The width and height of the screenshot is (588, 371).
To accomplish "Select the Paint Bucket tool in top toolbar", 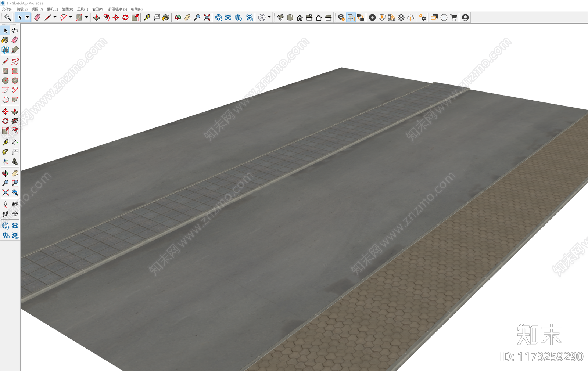I will click(x=166, y=17).
